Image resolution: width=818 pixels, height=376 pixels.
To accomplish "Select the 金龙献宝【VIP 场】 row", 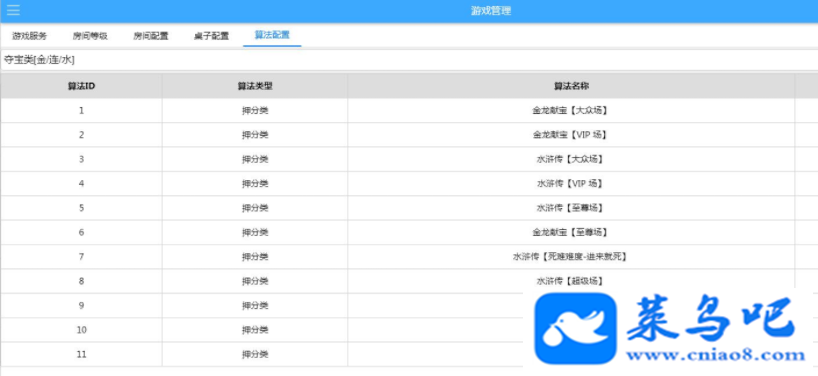I will (x=409, y=135).
